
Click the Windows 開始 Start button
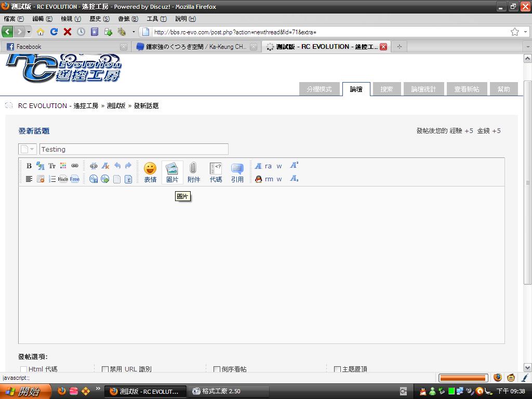[x=24, y=391]
